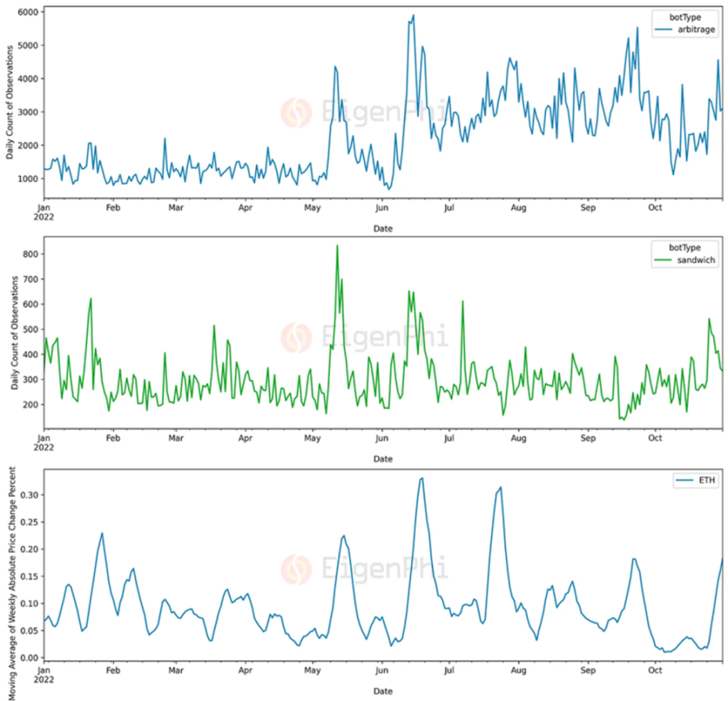Click the green sandwich legend line swatch
The image size is (728, 701).
[663, 260]
